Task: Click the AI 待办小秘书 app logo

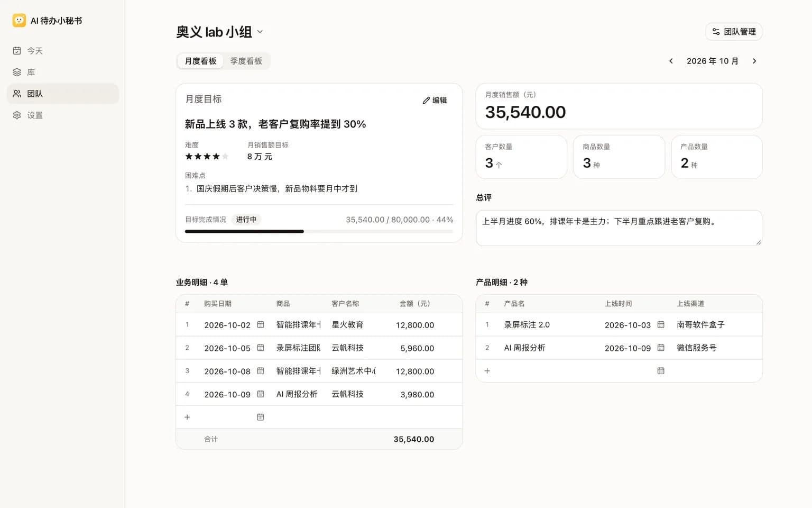Action: click(x=19, y=21)
